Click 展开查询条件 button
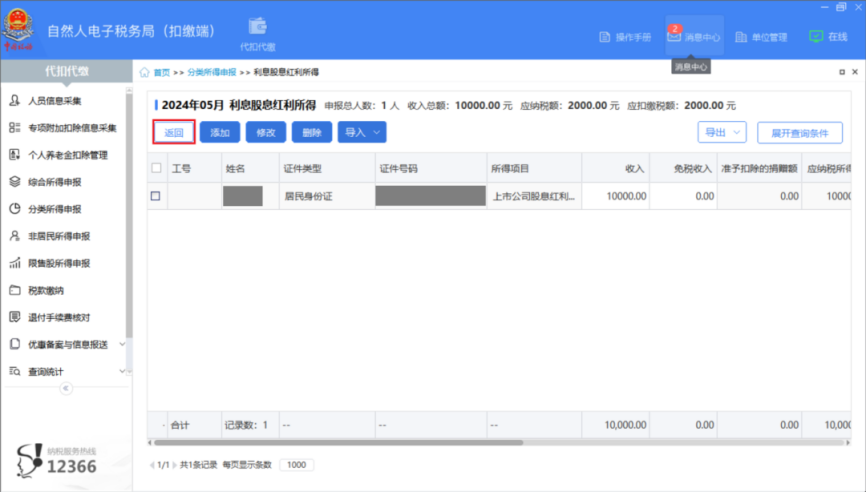Screen dimensions: 866x492 799,133
